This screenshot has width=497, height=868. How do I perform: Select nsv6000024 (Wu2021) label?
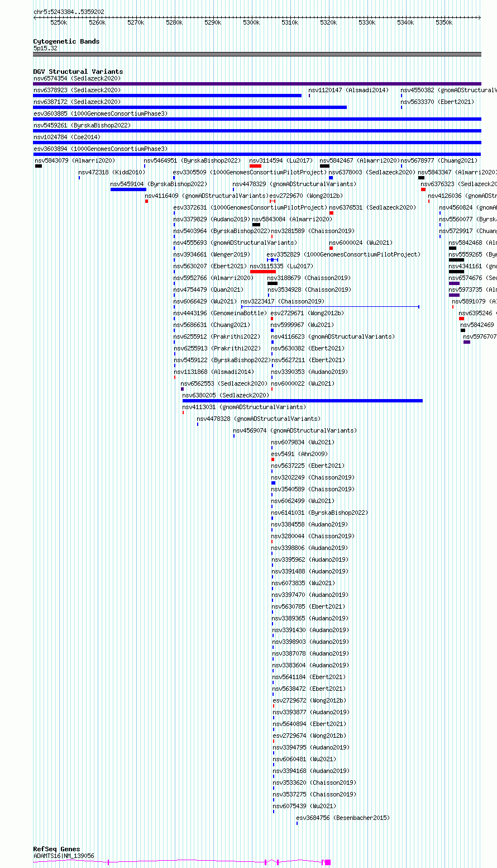(361, 243)
